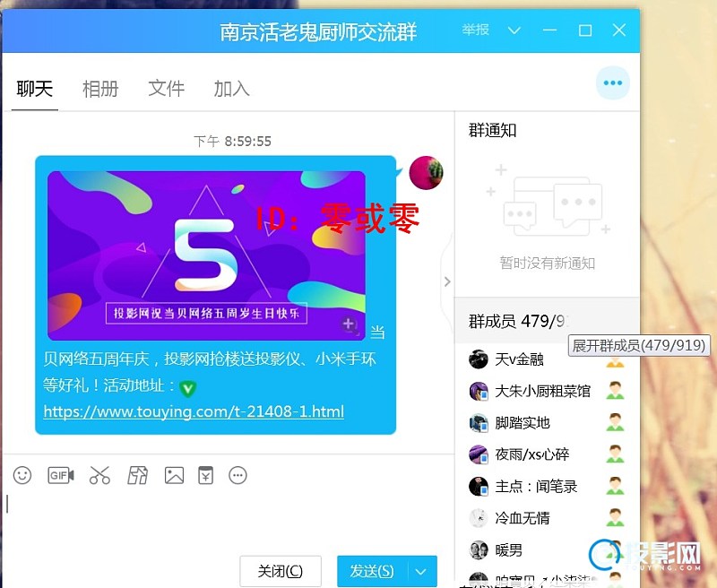Select member name 暖男

click(x=508, y=550)
